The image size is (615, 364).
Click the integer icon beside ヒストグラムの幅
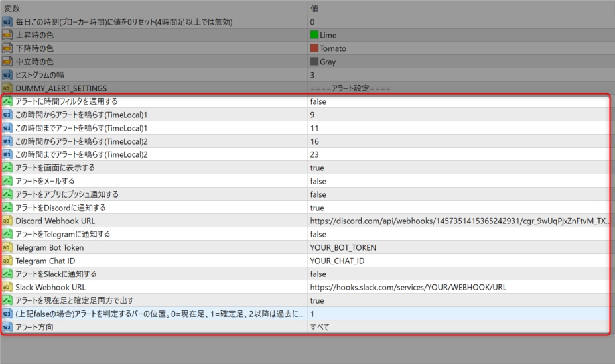(7, 75)
